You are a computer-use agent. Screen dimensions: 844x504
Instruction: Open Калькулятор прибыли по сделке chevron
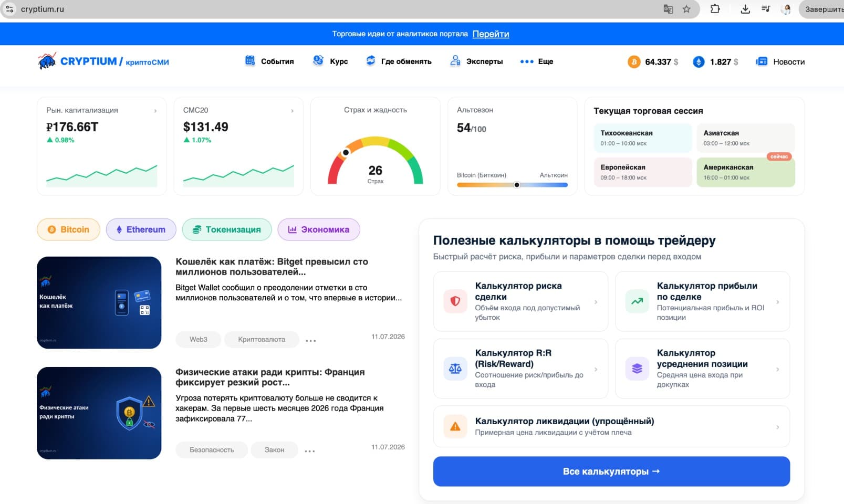(x=778, y=302)
